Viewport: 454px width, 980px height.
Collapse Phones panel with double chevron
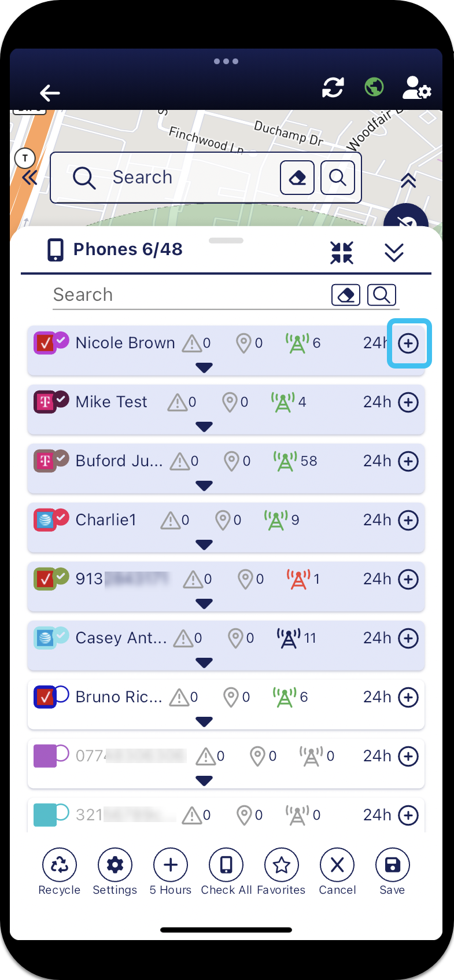(x=394, y=253)
